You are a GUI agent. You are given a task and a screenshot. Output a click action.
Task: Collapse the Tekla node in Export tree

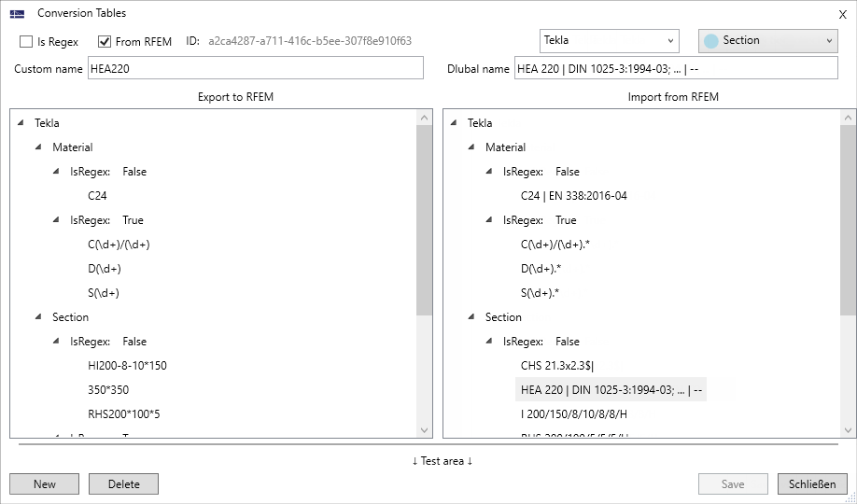21,123
